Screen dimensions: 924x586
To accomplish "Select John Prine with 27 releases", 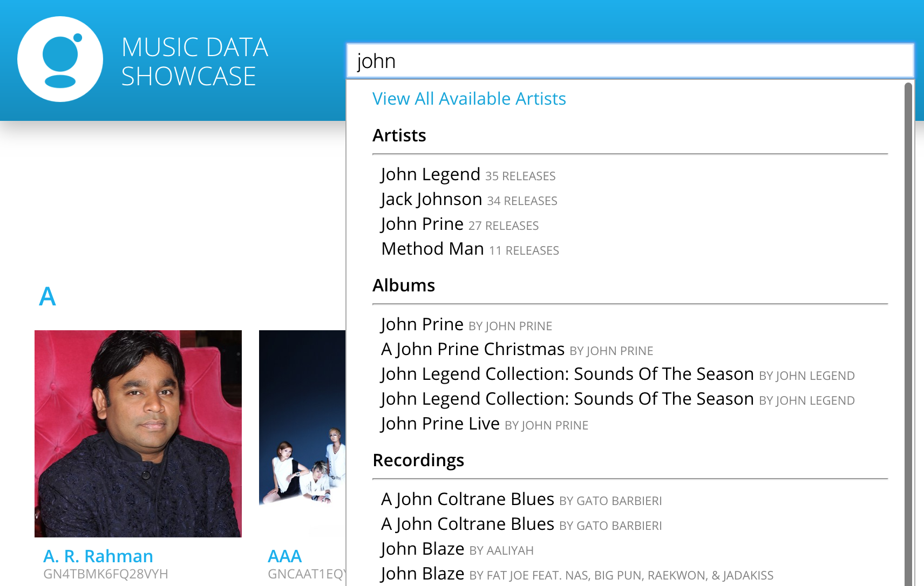I will [422, 224].
